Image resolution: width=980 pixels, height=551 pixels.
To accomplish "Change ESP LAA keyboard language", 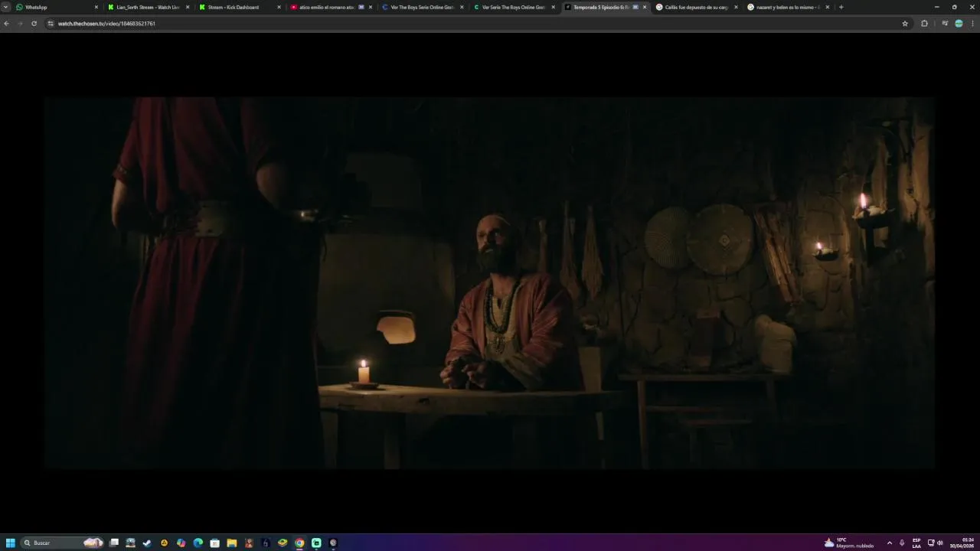I will pyautogui.click(x=916, y=543).
